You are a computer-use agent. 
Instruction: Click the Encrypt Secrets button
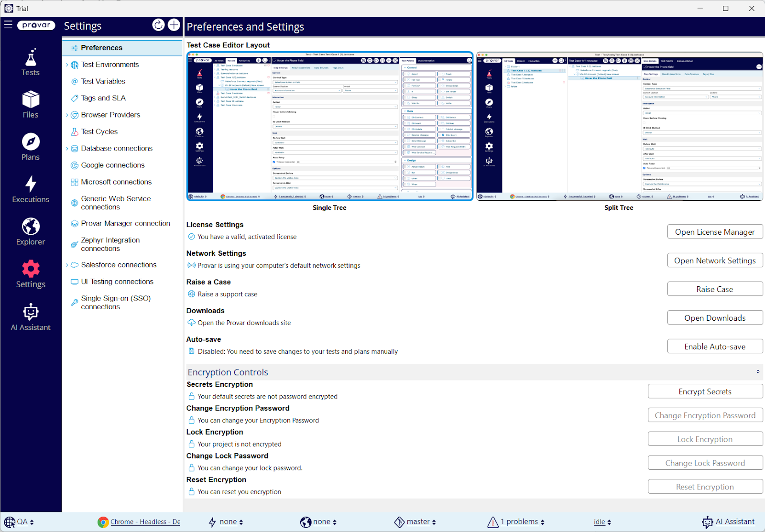coord(705,391)
